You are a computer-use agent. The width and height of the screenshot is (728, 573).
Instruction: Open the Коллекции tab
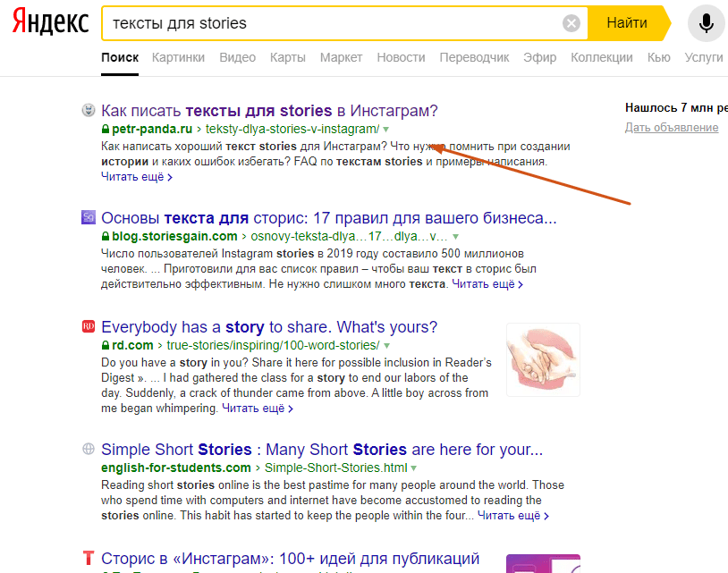tap(602, 57)
